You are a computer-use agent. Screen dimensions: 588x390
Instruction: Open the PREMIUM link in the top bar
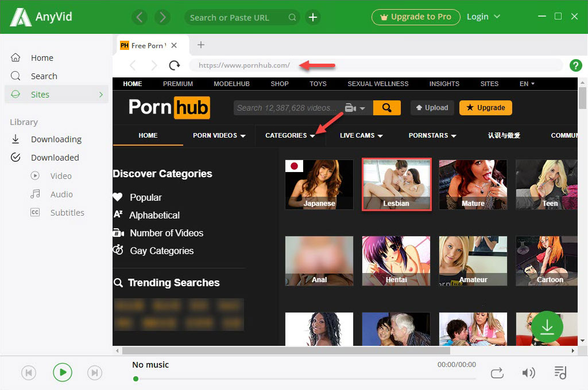coord(178,84)
